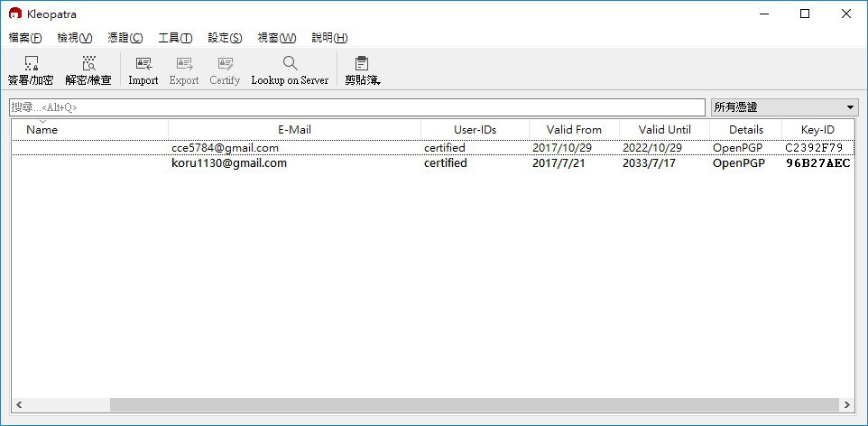Open the Tools (工具) menu
The width and height of the screenshot is (868, 426).
[x=175, y=38]
